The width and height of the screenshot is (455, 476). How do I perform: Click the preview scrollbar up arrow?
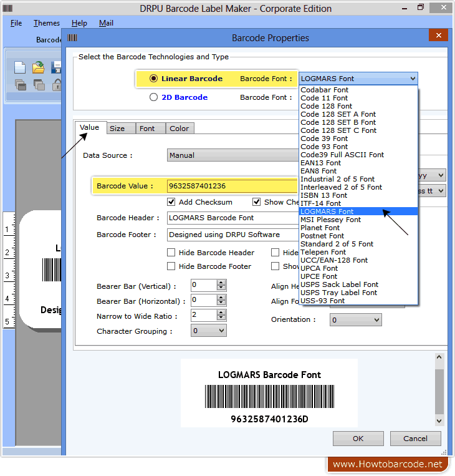click(439, 357)
